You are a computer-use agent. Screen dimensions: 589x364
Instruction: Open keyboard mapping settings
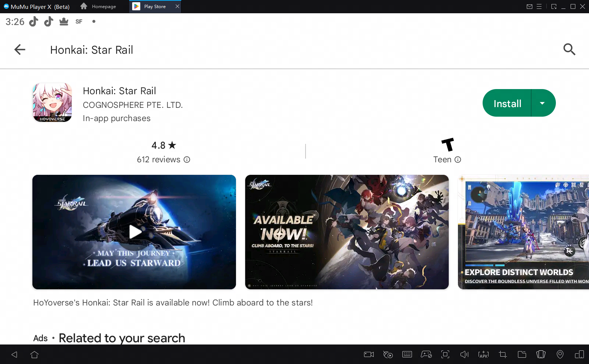coord(407,354)
